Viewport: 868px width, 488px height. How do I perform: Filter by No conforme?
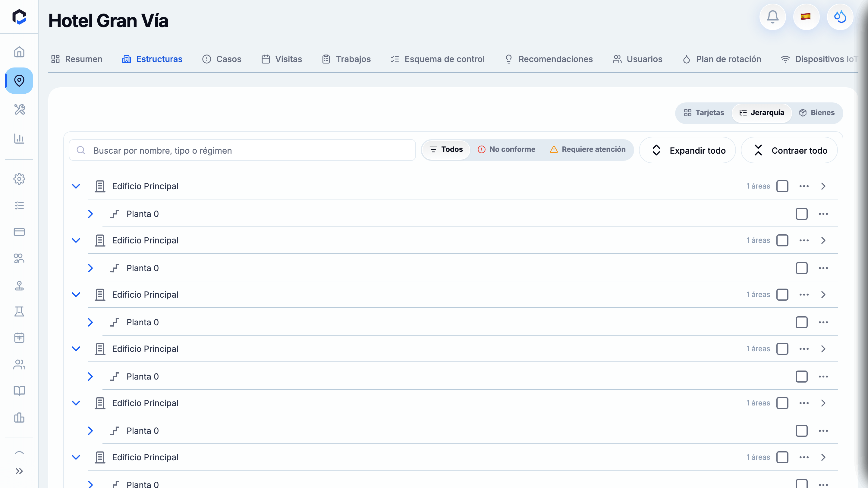point(506,149)
